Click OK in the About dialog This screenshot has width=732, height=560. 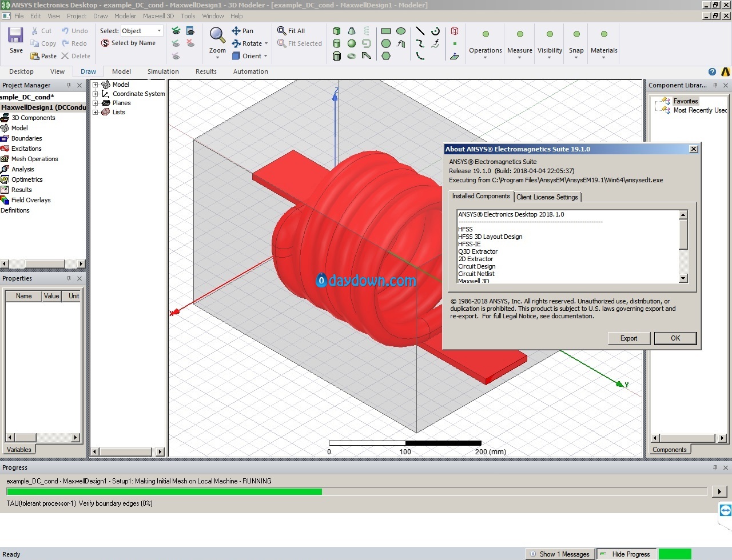pos(675,338)
